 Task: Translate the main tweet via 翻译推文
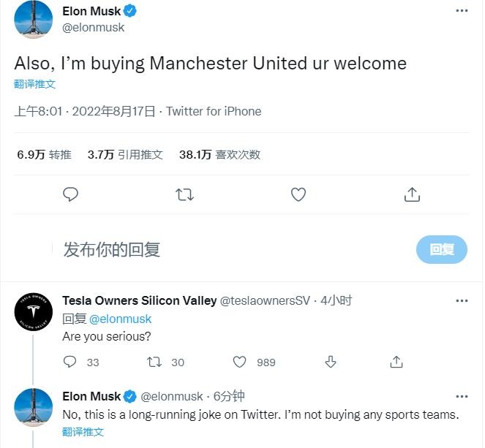tap(35, 84)
